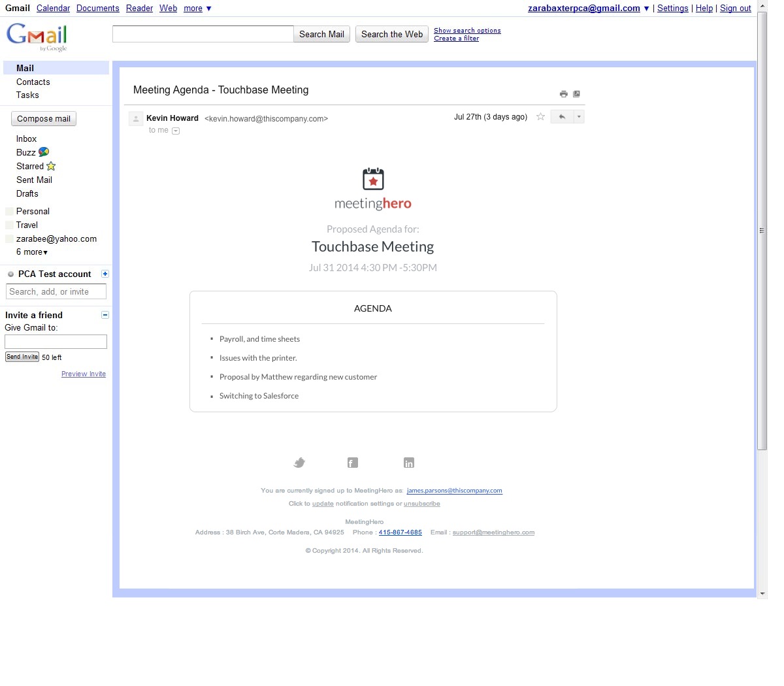
Task: Open Web from top bar
Action: pyautogui.click(x=168, y=8)
